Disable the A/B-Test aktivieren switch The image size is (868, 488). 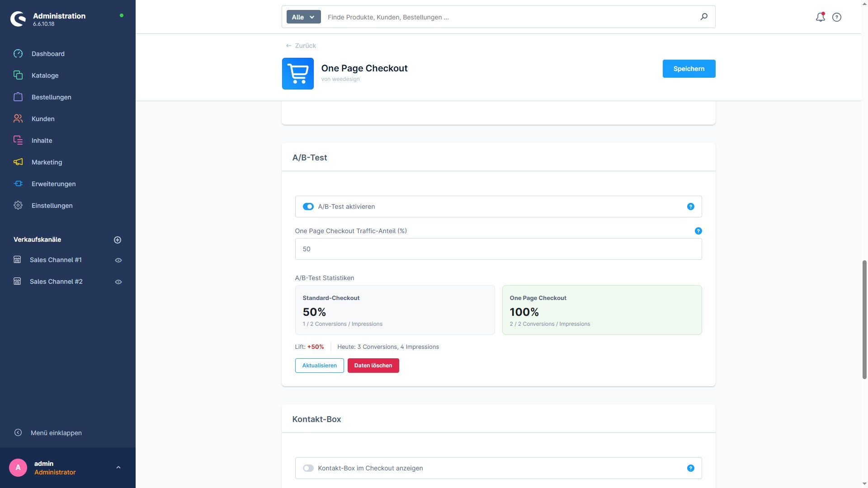[x=308, y=206]
